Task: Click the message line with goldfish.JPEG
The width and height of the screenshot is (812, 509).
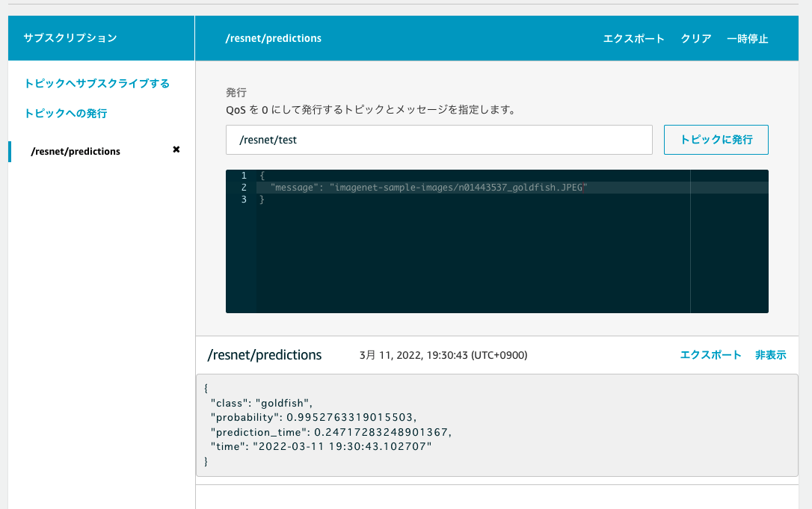Action: coord(428,188)
